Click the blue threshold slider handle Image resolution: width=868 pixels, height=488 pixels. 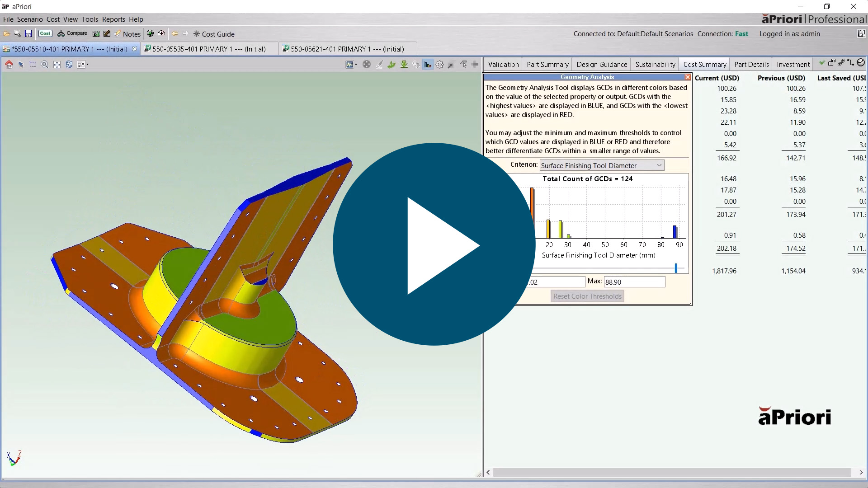pos(676,268)
